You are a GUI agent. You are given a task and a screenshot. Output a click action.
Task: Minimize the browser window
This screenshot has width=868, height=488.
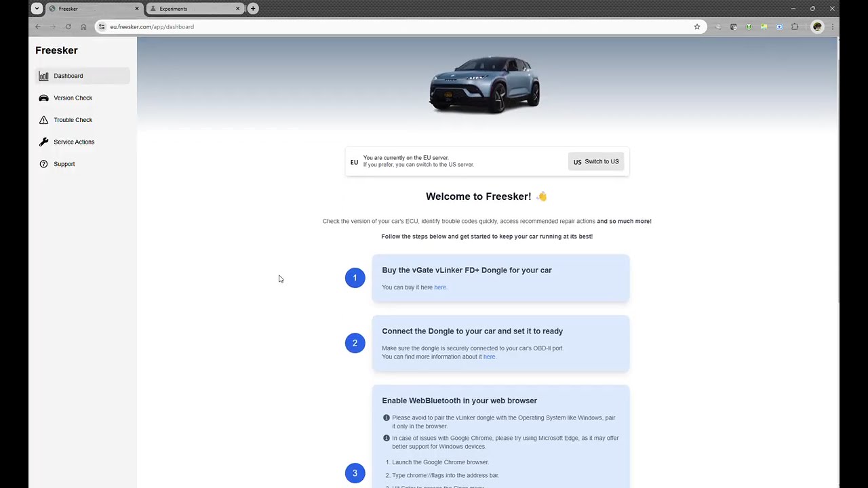[x=793, y=9]
